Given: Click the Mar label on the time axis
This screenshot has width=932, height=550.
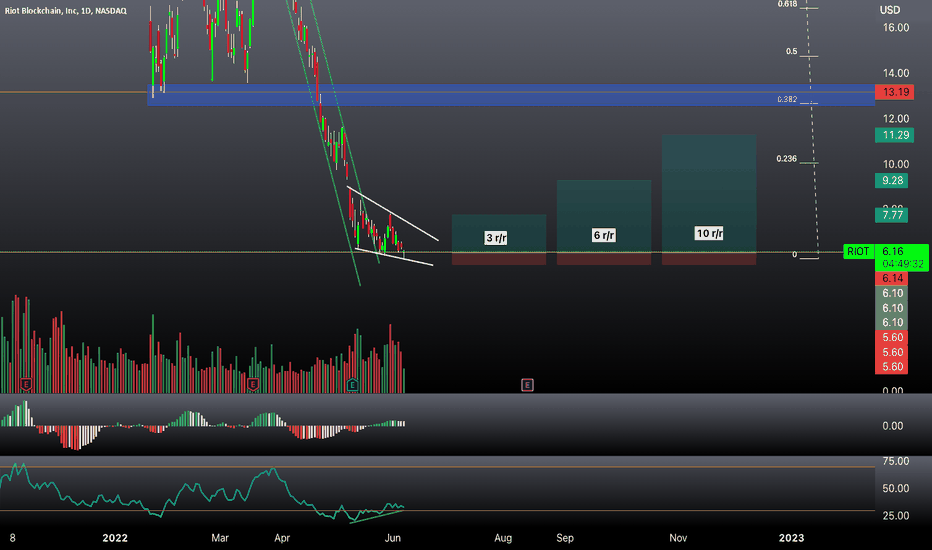Looking at the screenshot, I should pyautogui.click(x=220, y=538).
